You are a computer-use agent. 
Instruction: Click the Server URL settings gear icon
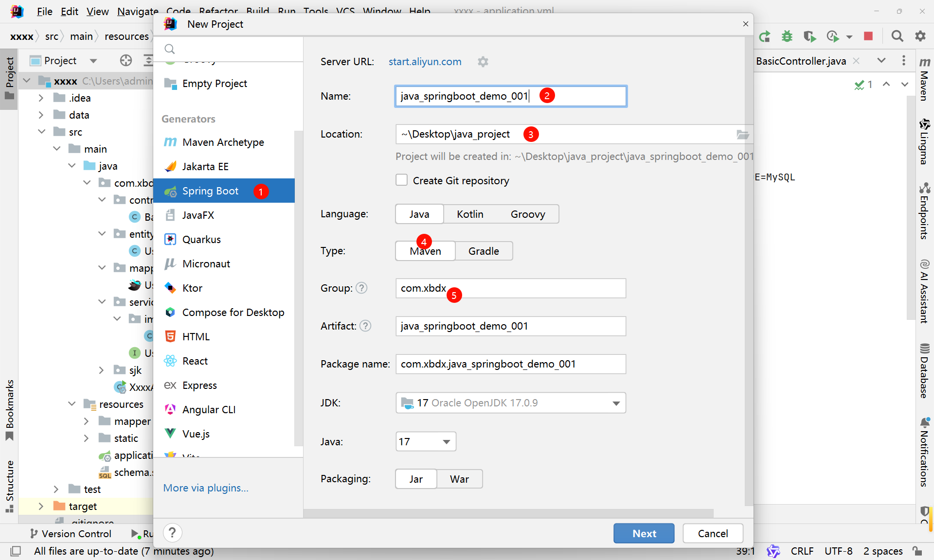[x=483, y=62]
